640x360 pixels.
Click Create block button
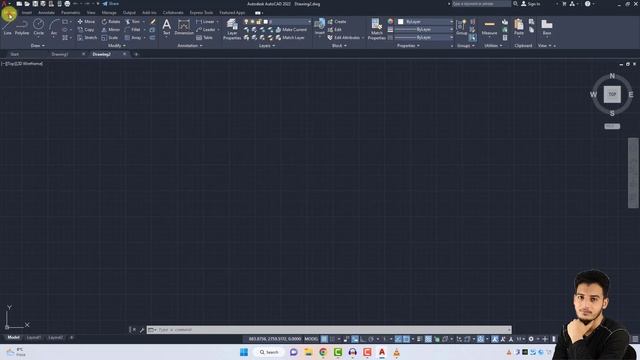[337, 22]
